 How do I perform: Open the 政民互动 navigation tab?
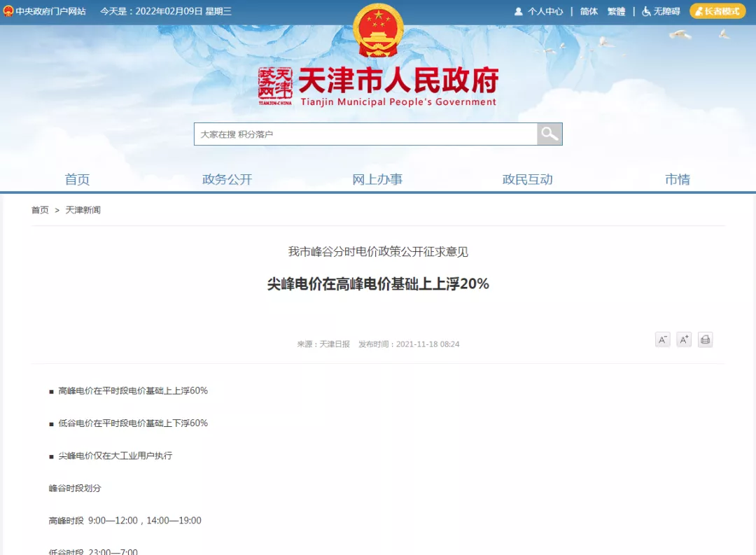(527, 179)
